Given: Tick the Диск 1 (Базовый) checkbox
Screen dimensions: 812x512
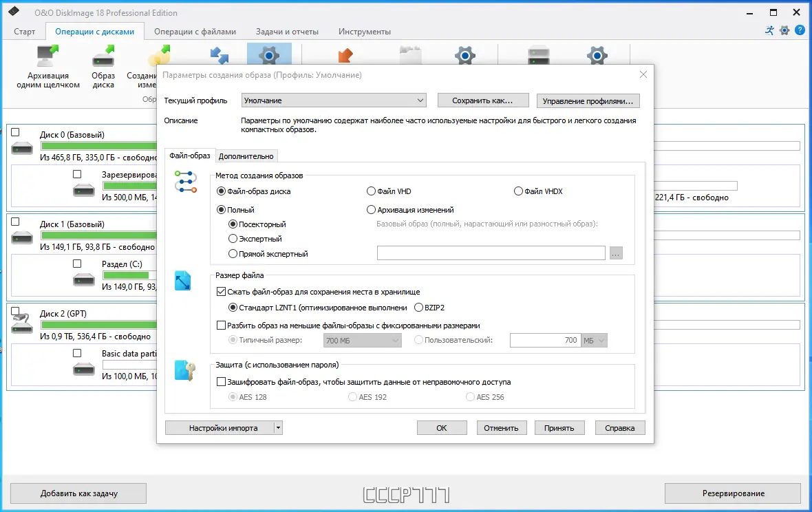Looking at the screenshot, I should 16,222.
